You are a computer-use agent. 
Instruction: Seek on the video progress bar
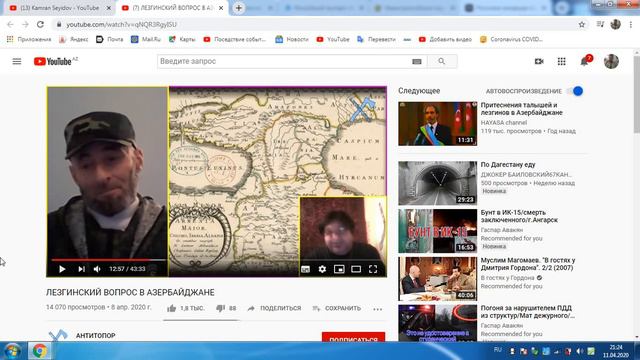click(109, 260)
